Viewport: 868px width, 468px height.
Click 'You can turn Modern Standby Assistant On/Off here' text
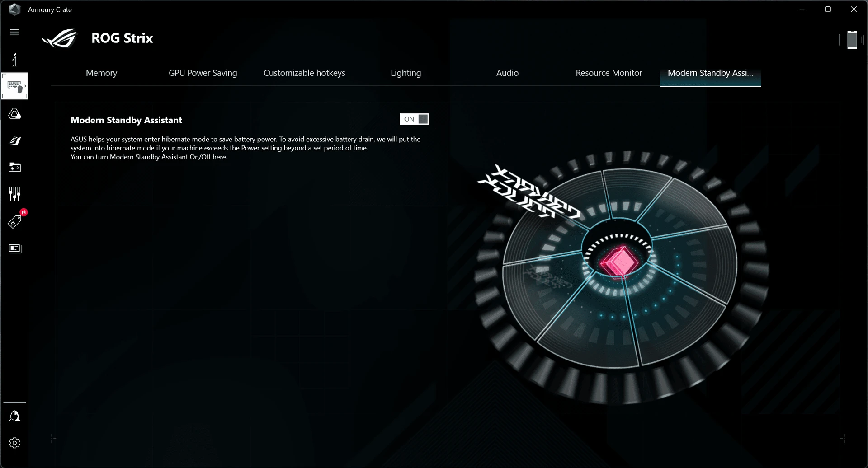point(149,157)
